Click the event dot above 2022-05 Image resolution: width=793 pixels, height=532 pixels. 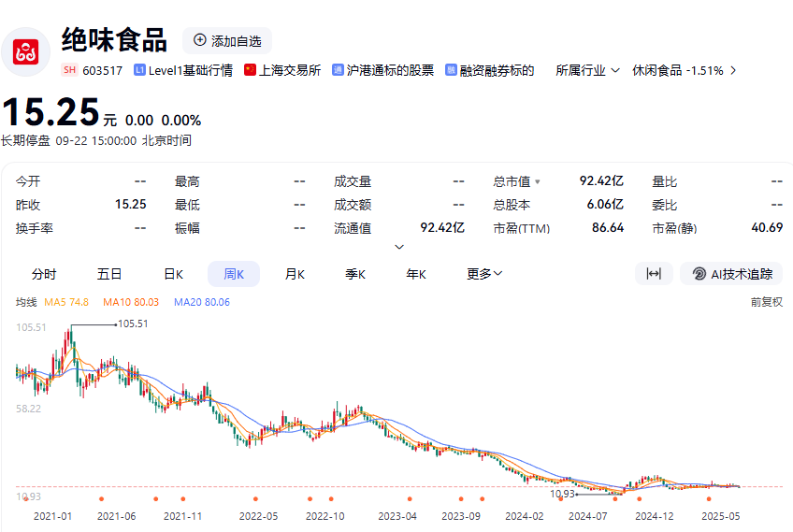(x=256, y=499)
